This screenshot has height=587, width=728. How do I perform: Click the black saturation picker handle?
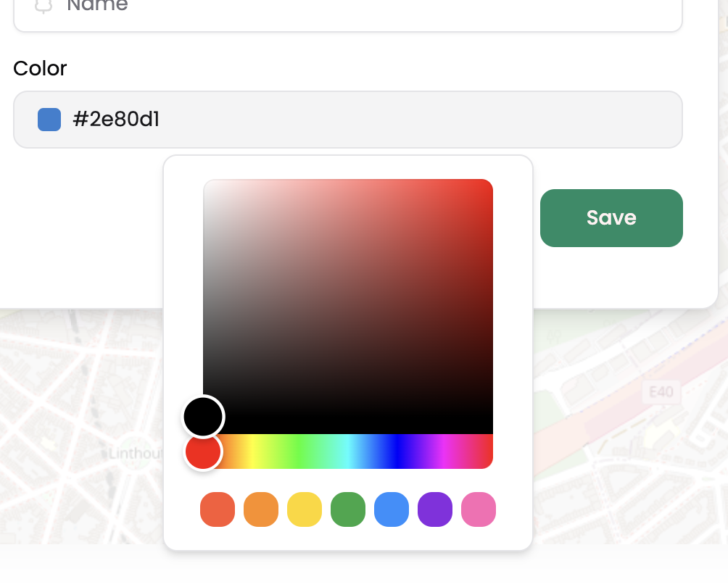tap(203, 417)
